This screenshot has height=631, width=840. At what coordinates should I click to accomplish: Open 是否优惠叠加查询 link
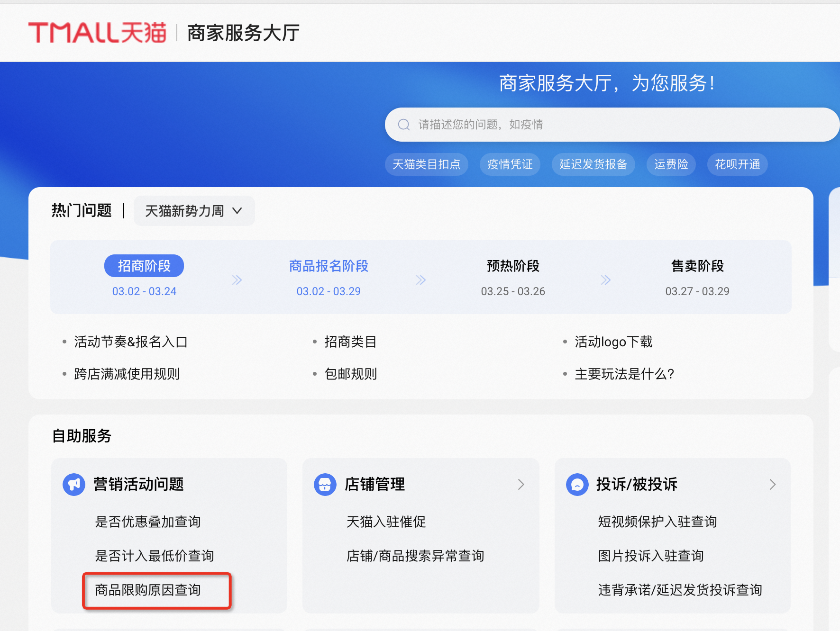coord(148,522)
